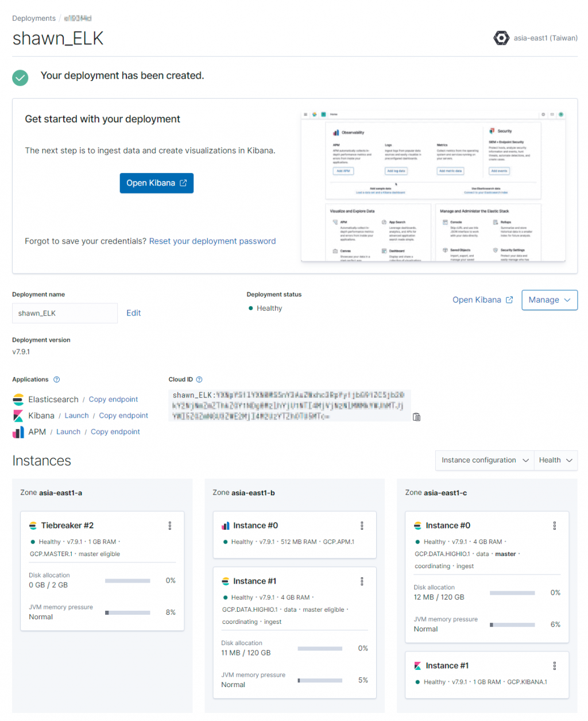This screenshot has height=721, width=588.
Task: Click Edit next to deployment name
Action: [134, 313]
